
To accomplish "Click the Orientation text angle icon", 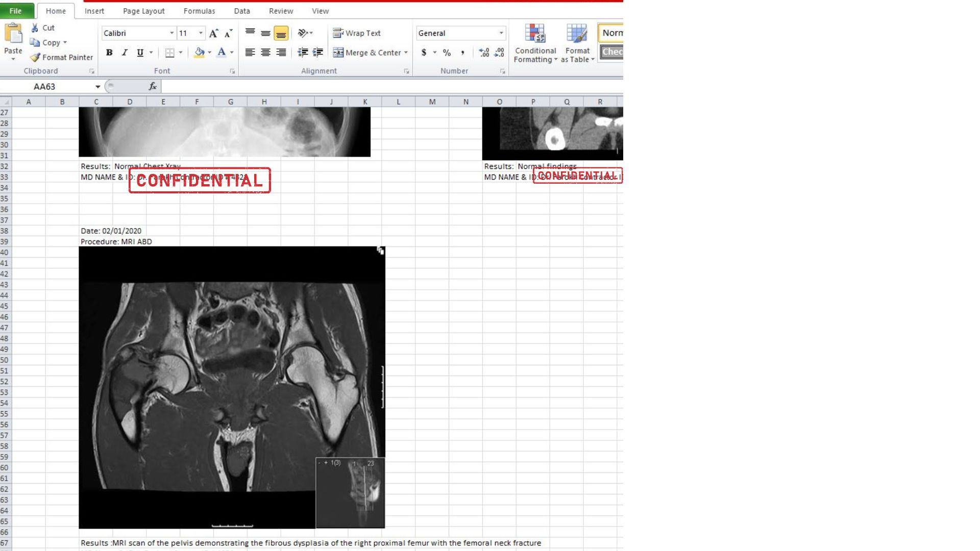I will (303, 33).
